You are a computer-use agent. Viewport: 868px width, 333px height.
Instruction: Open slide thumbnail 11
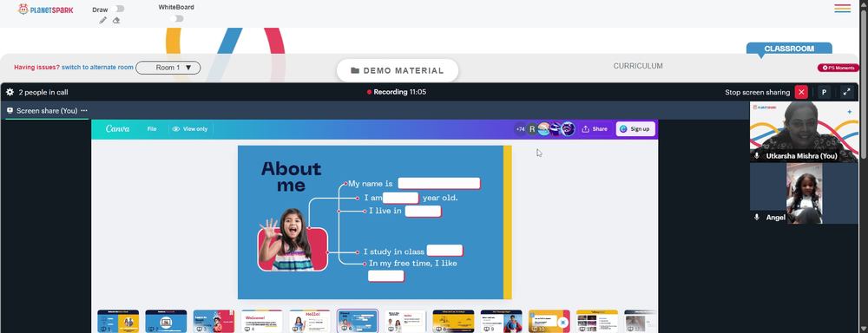[597, 321]
